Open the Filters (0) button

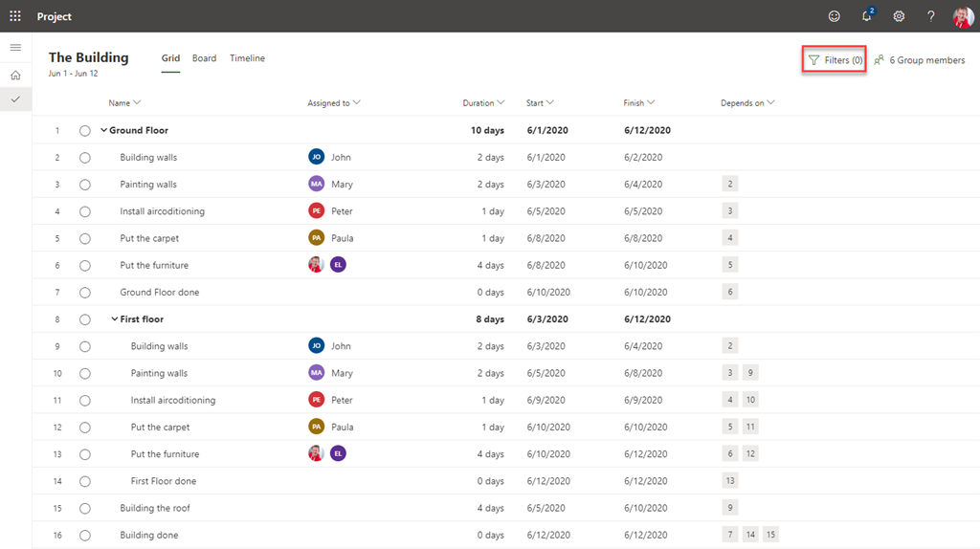pos(835,60)
